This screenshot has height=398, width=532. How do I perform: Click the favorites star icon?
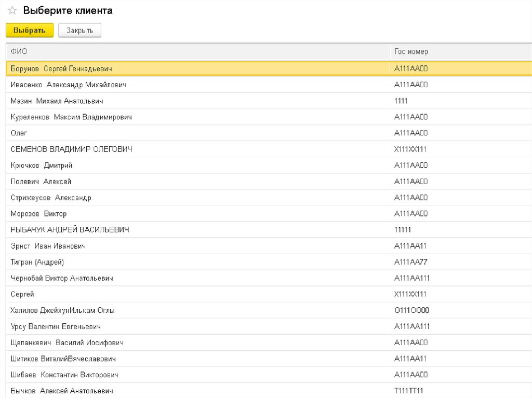click(x=12, y=11)
